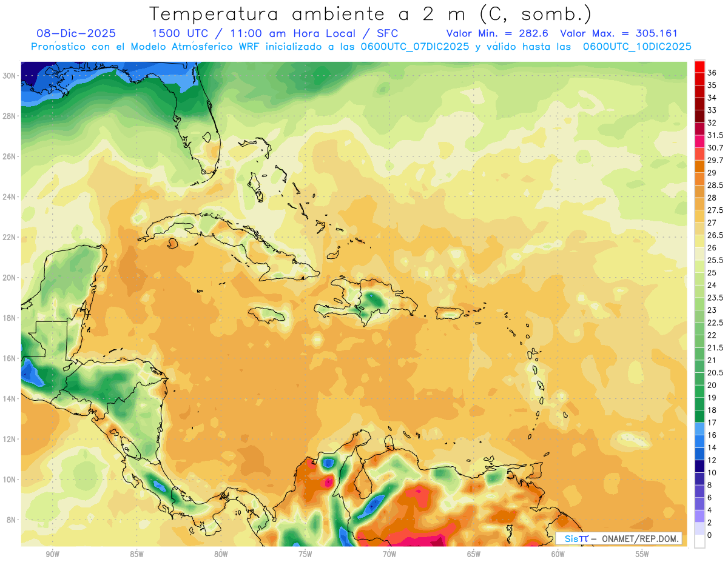
Task: Click the legend value '24'
Action: [712, 285]
